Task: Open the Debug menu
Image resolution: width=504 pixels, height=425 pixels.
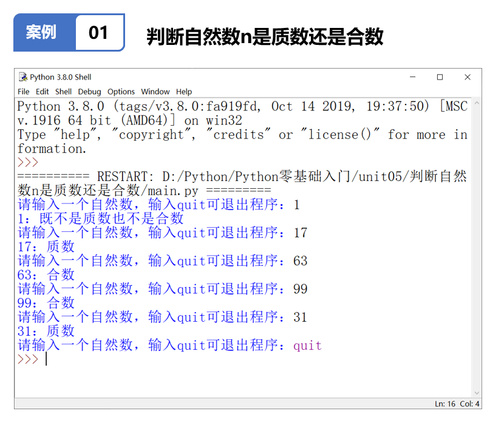Action: point(89,92)
